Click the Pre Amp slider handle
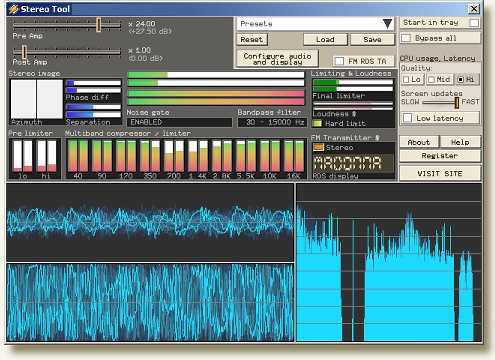495x360 pixels. click(x=99, y=25)
